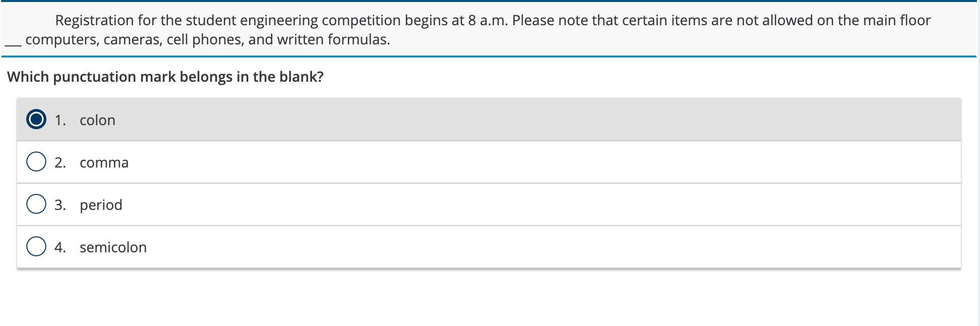This screenshot has width=980, height=326.
Task: Click option number '2.' beside comma
Action: [x=60, y=162]
